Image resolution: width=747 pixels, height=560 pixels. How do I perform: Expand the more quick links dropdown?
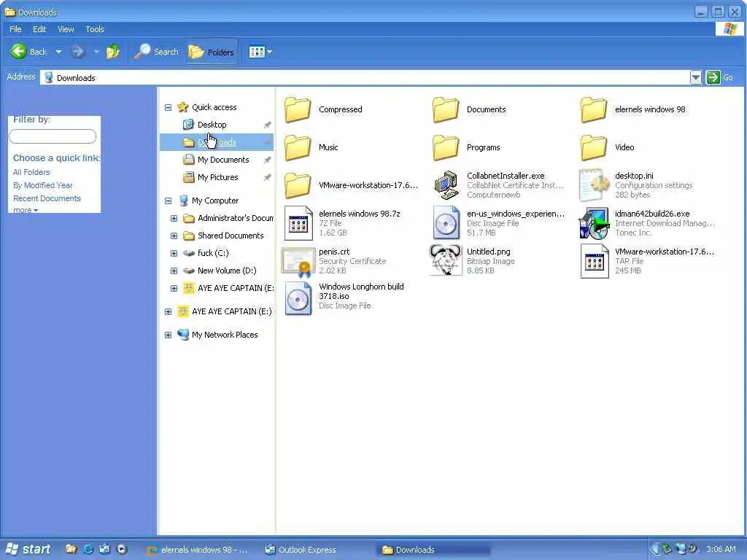coord(26,209)
